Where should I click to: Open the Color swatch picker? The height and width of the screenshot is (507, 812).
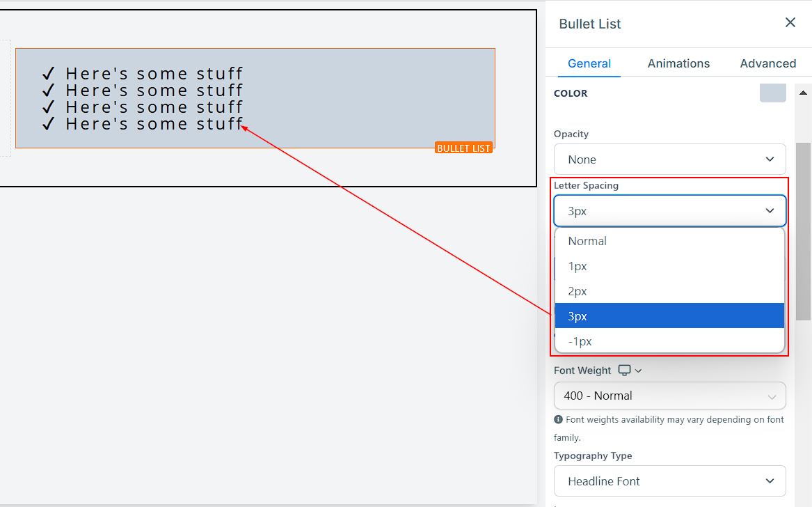coord(772,93)
